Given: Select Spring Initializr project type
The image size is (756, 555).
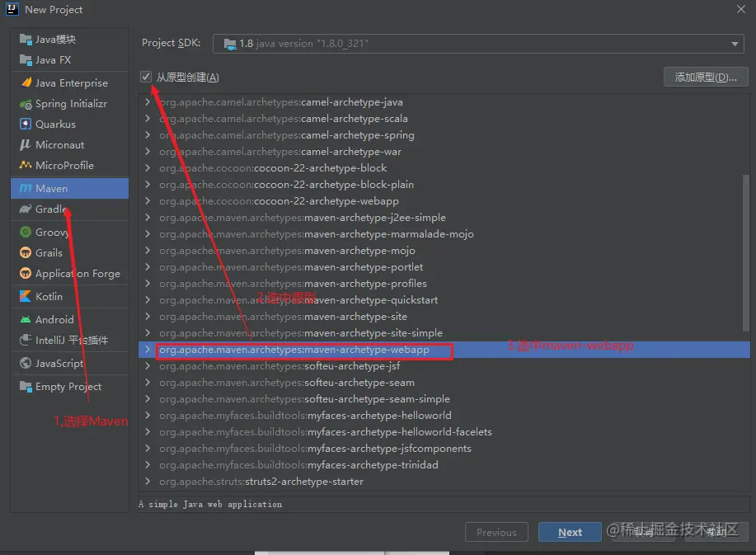Looking at the screenshot, I should pyautogui.click(x=69, y=104).
